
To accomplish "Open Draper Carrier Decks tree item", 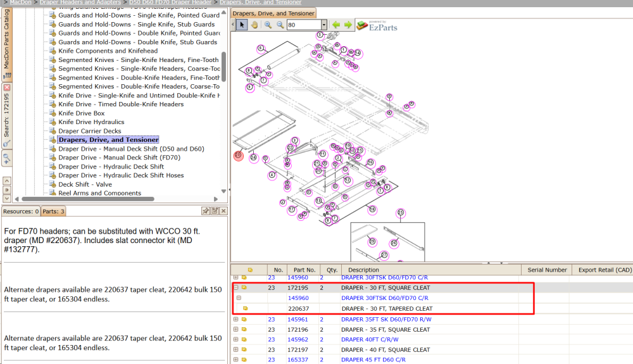I will 90,131.
